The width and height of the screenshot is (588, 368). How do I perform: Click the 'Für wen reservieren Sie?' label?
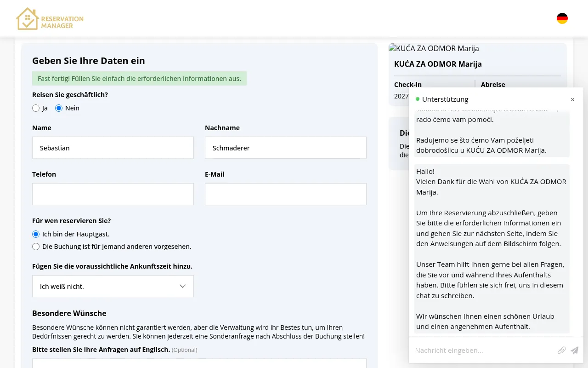(72, 221)
